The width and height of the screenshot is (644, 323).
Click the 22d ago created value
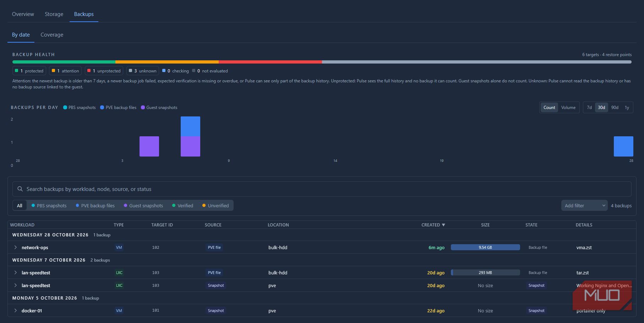(x=436, y=311)
